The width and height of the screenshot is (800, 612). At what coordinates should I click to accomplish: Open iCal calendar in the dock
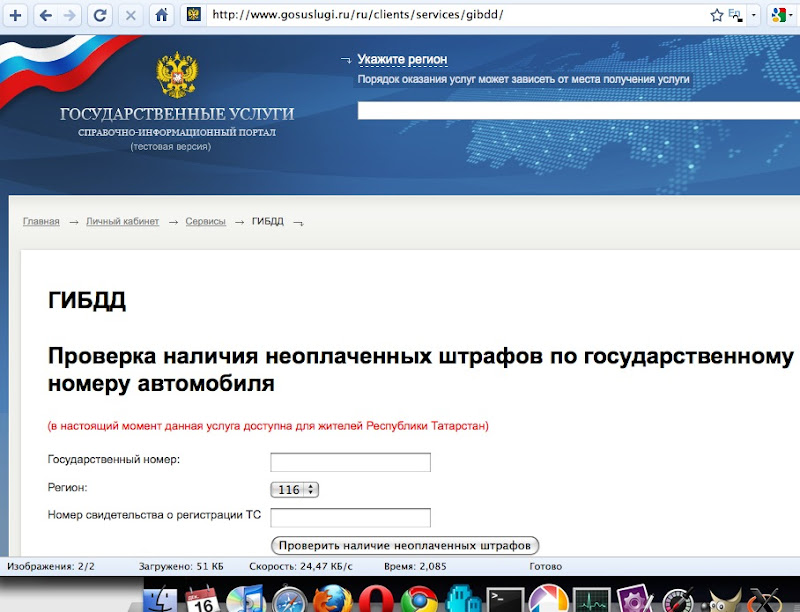click(203, 599)
